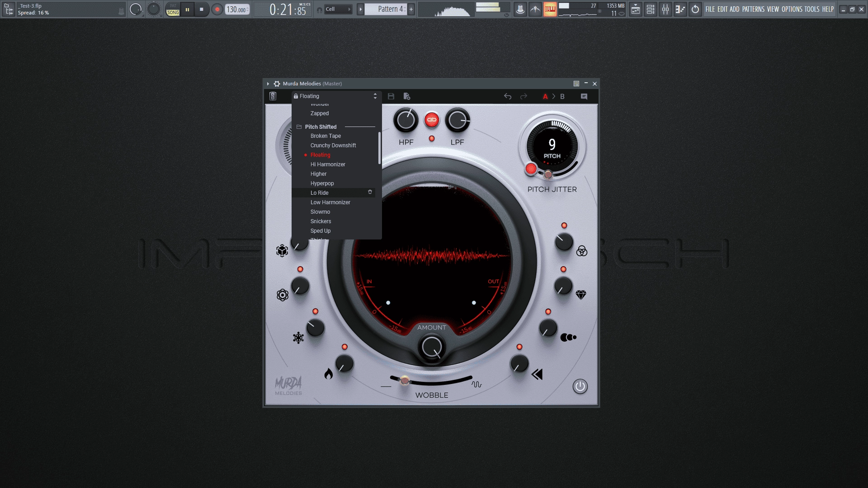
Task: Select the Crunchy Downshift preset
Action: (333, 145)
